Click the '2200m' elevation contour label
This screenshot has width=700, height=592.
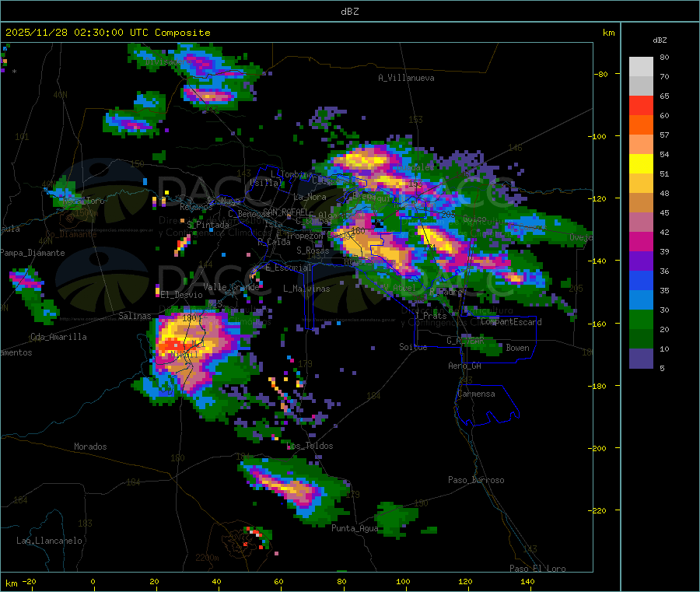click(207, 558)
